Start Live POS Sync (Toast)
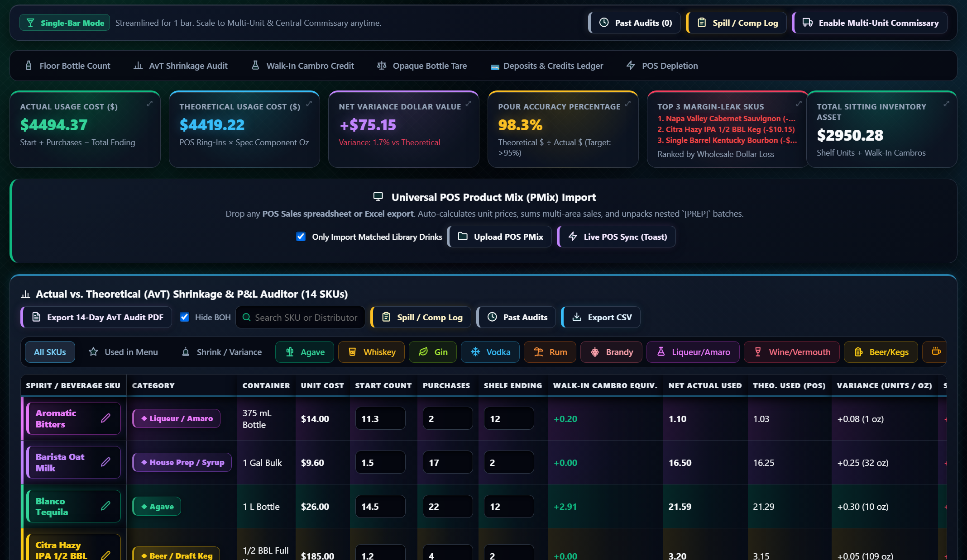 pyautogui.click(x=617, y=237)
